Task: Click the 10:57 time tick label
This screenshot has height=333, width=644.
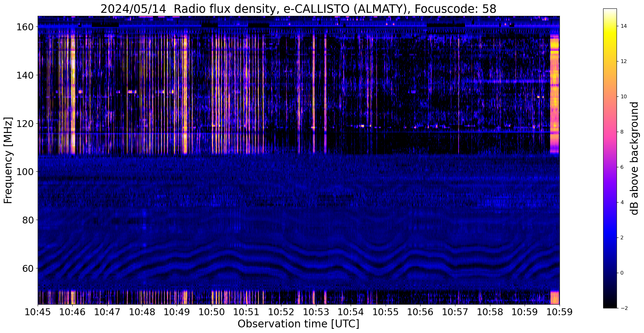Action: (455, 312)
